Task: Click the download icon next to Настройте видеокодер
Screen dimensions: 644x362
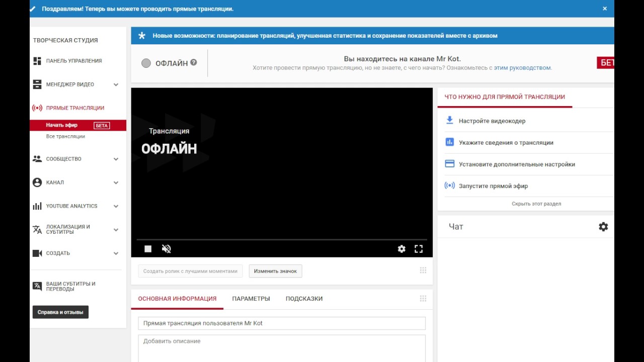Action: 450,121
